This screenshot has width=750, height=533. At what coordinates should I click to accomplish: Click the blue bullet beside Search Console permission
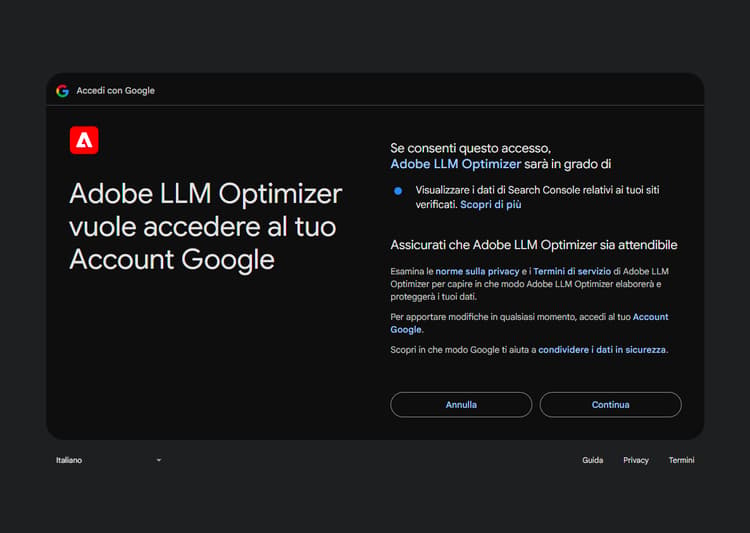coord(398,191)
